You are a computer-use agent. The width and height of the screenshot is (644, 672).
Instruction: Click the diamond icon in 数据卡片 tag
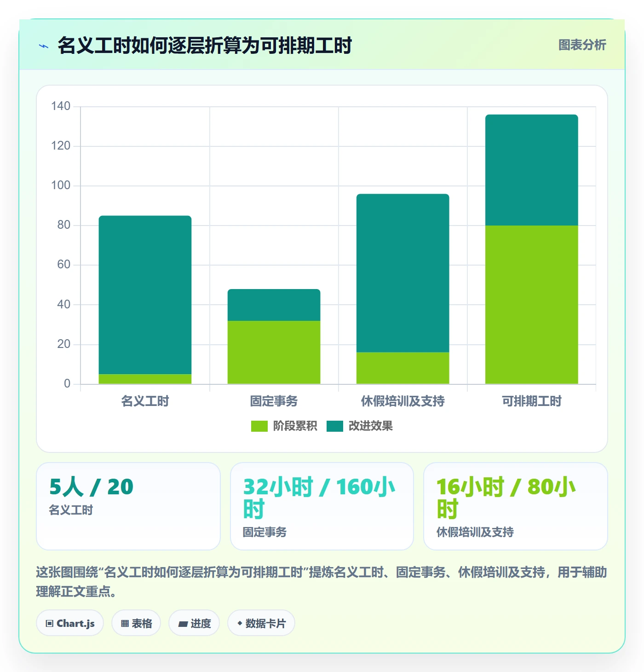[x=240, y=623]
